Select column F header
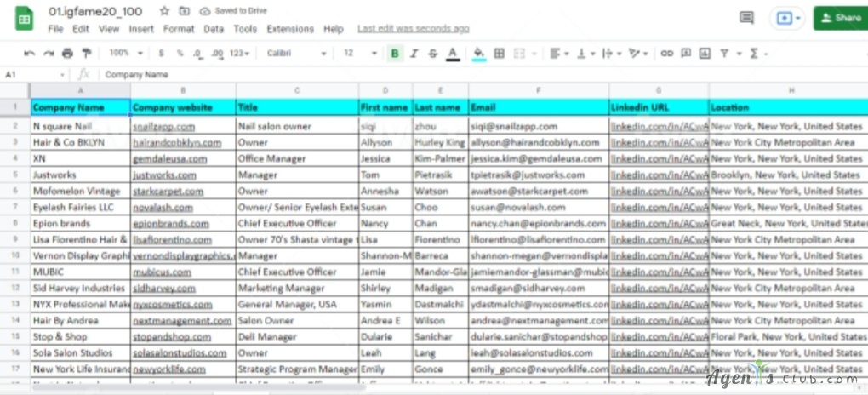 click(539, 91)
